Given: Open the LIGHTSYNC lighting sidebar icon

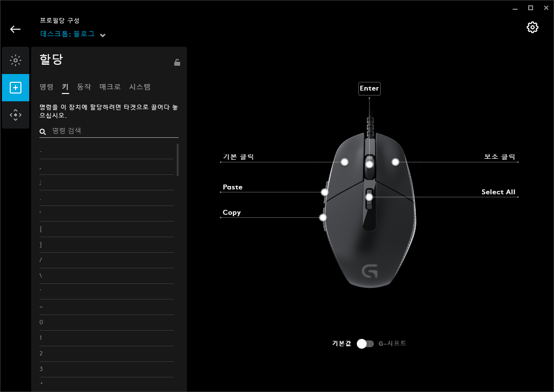Looking at the screenshot, I should pos(16,60).
